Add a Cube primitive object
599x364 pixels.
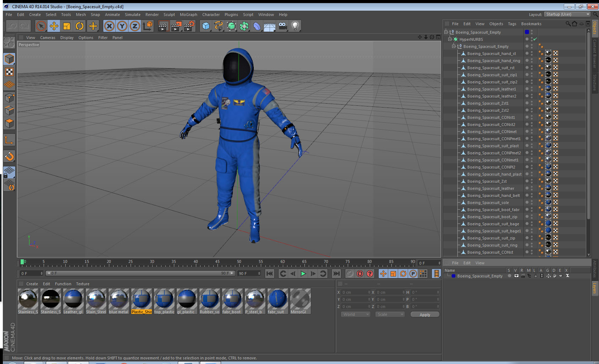coord(206,26)
